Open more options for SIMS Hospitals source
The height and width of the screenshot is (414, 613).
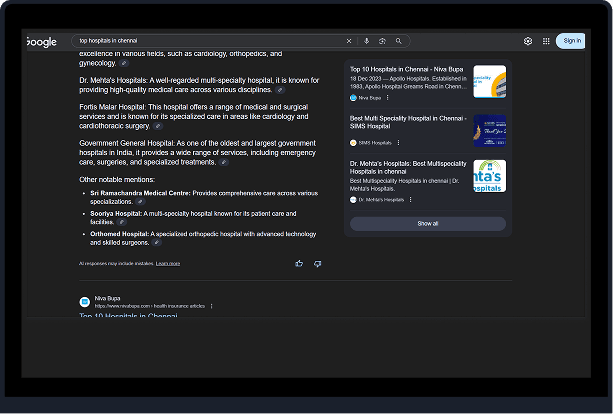[398, 143]
